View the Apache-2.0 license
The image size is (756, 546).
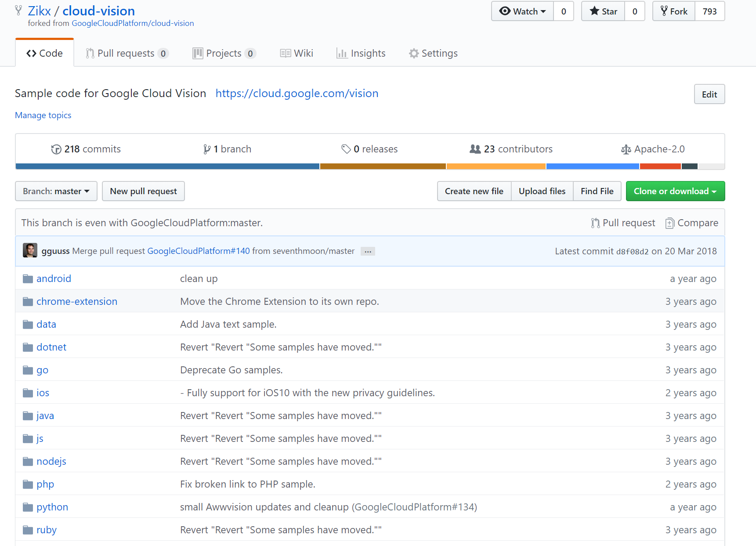tap(653, 149)
